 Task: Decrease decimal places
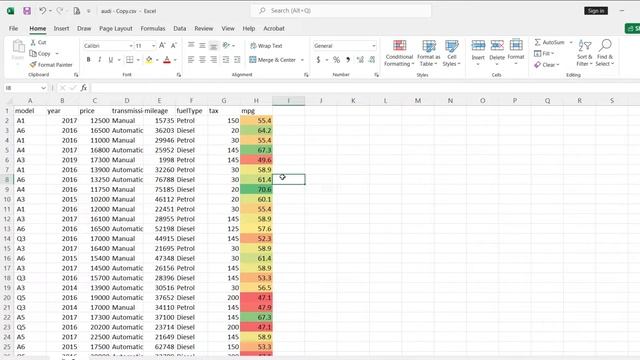click(372, 60)
